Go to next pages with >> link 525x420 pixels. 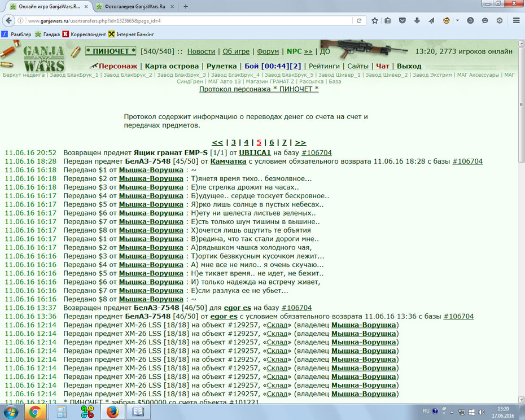pos(300,142)
